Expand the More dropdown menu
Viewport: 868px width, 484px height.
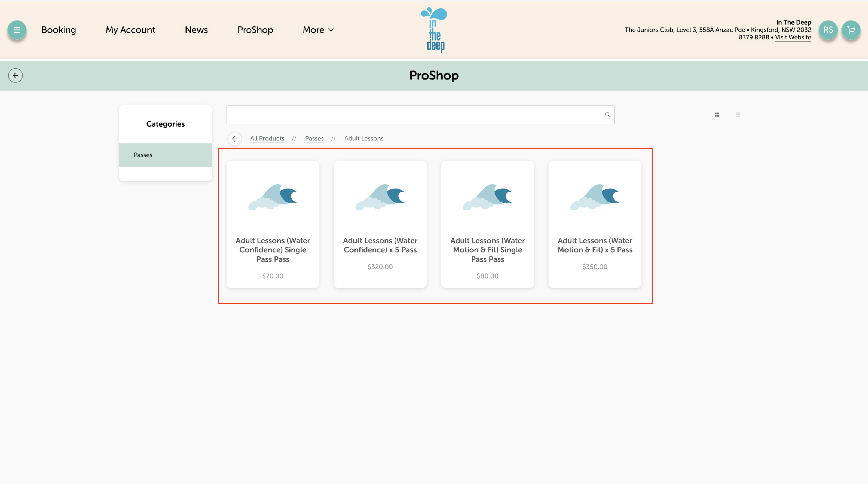pos(318,30)
